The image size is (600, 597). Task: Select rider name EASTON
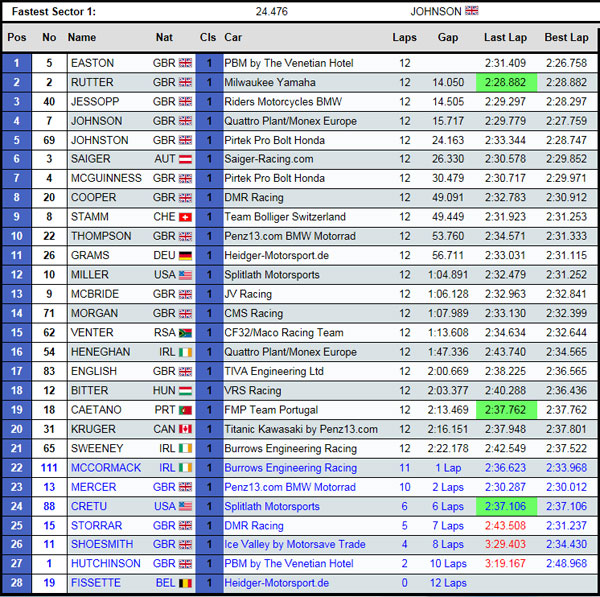[92, 63]
